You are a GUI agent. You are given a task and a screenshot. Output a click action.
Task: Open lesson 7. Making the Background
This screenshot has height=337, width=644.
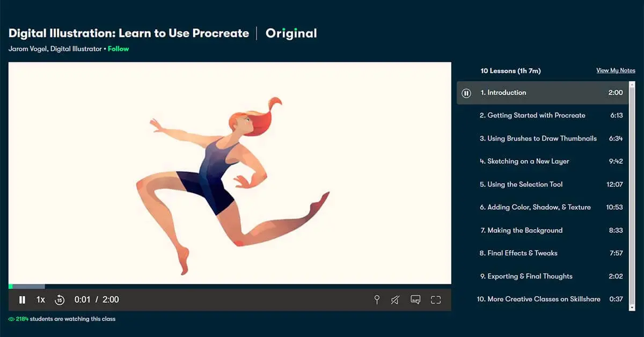[542, 230]
